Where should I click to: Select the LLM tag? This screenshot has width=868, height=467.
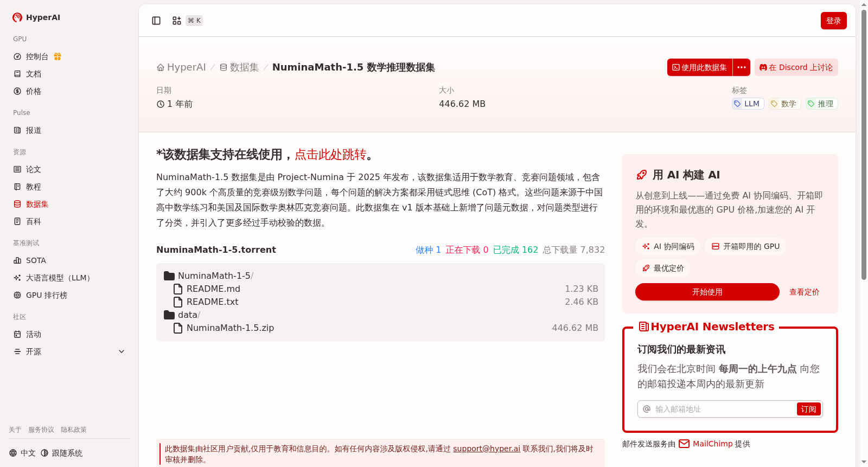point(748,104)
